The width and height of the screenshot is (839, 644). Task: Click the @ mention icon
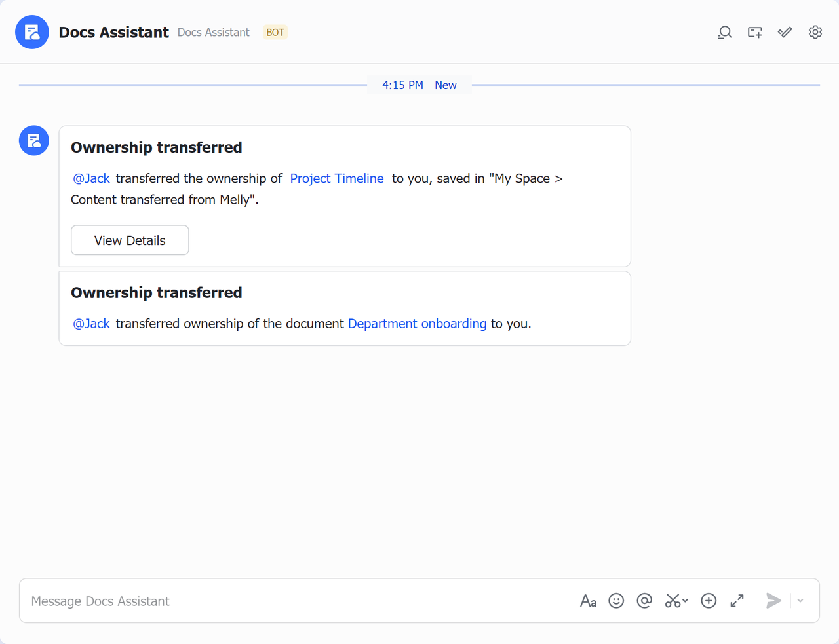pos(644,601)
